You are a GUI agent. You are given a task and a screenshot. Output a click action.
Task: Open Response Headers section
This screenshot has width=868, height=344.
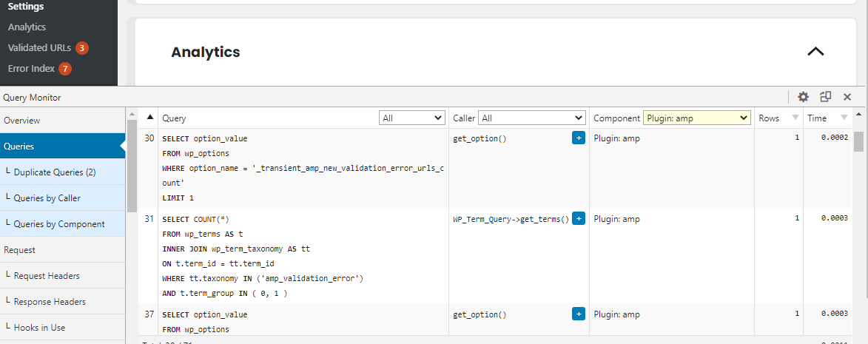pos(63,301)
